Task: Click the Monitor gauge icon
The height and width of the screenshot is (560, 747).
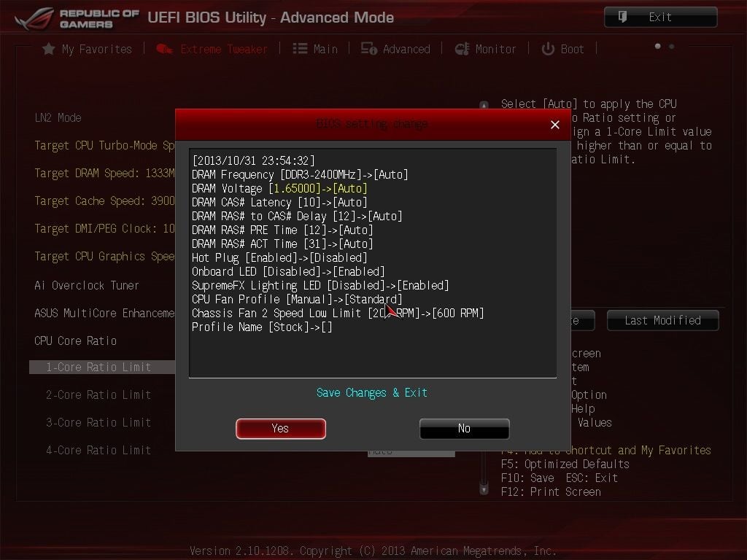Action: tap(462, 49)
